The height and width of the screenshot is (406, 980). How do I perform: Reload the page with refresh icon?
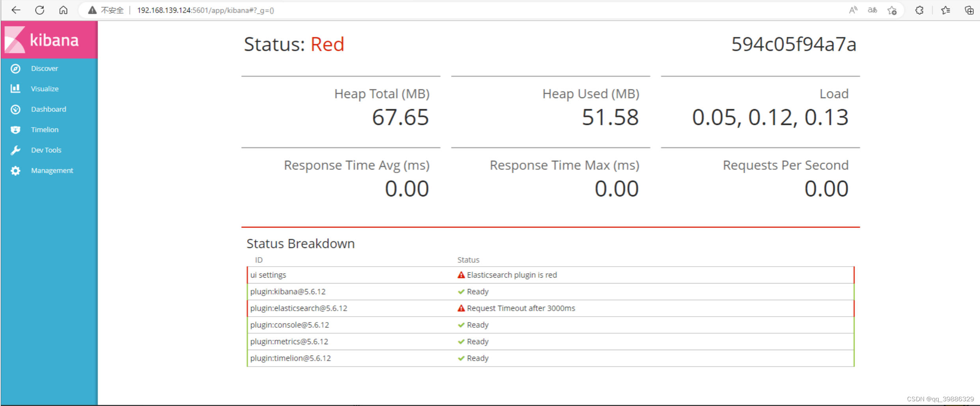(40, 10)
